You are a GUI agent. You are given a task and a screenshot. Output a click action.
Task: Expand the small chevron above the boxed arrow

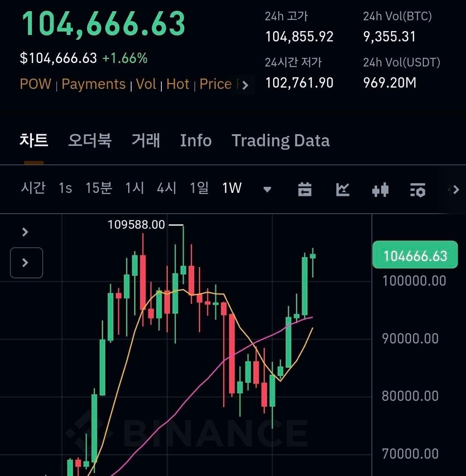click(x=25, y=232)
